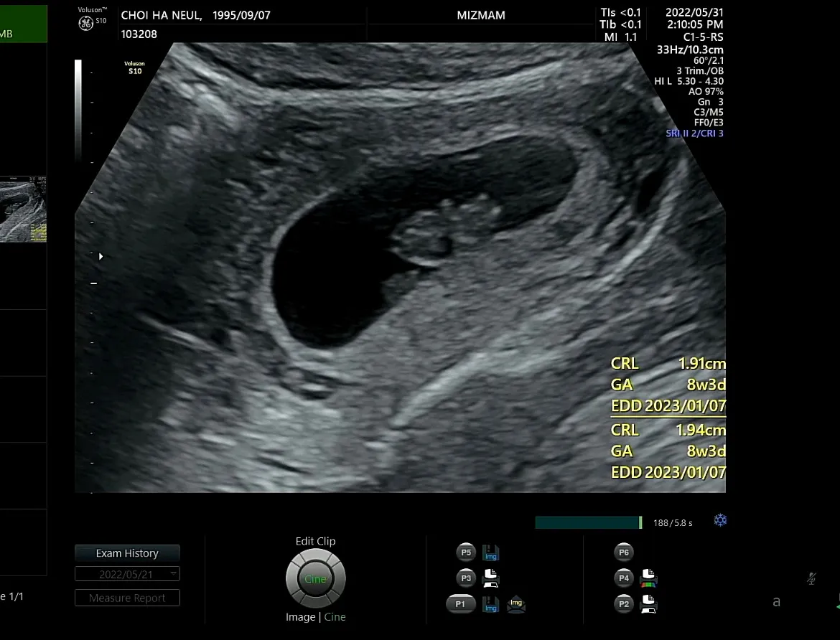Click the P4 color printer icon
Image resolution: width=840 pixels, height=640 pixels.
pos(648,578)
